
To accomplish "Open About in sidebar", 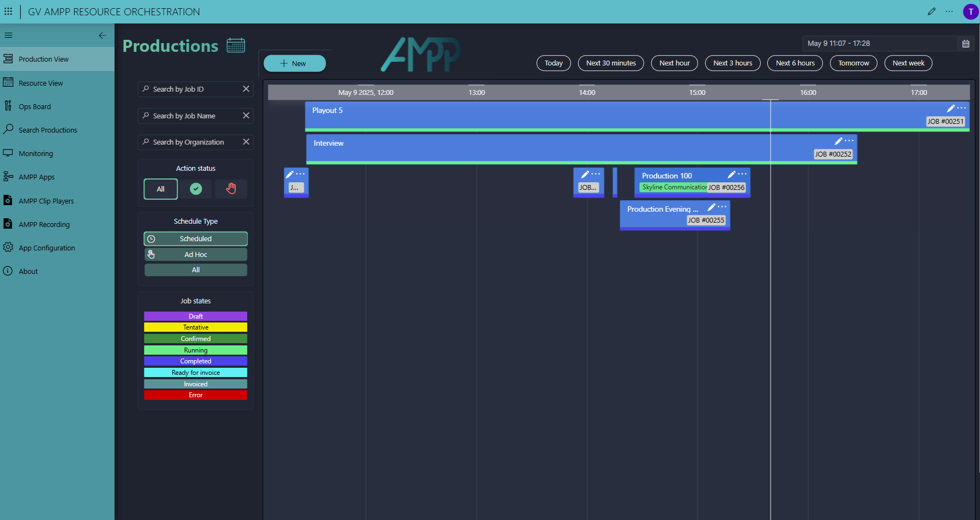I will point(57,271).
